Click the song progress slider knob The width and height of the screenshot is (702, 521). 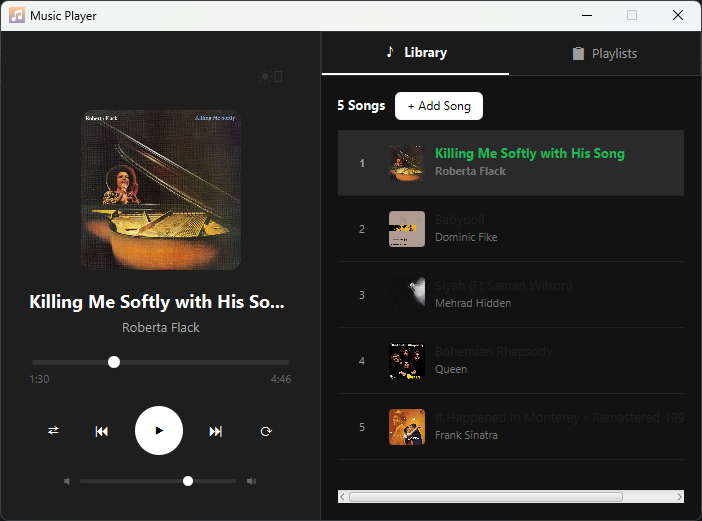[114, 362]
